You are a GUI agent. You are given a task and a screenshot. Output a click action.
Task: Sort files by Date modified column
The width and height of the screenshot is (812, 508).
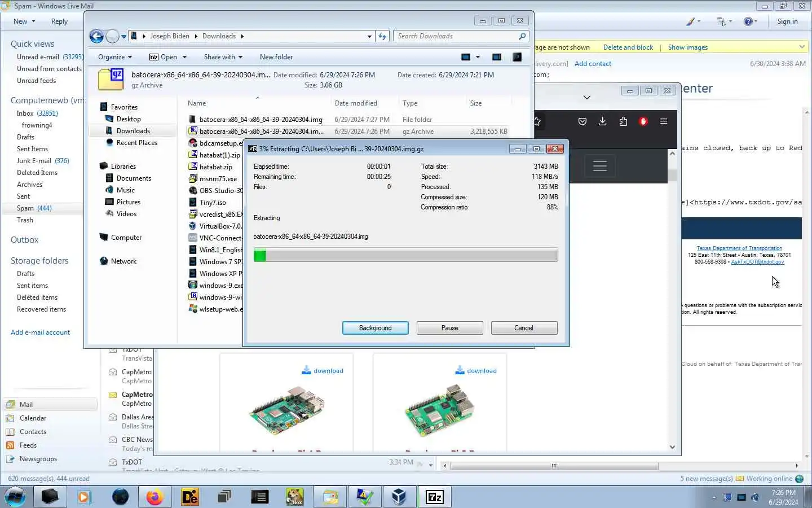pyautogui.click(x=356, y=103)
